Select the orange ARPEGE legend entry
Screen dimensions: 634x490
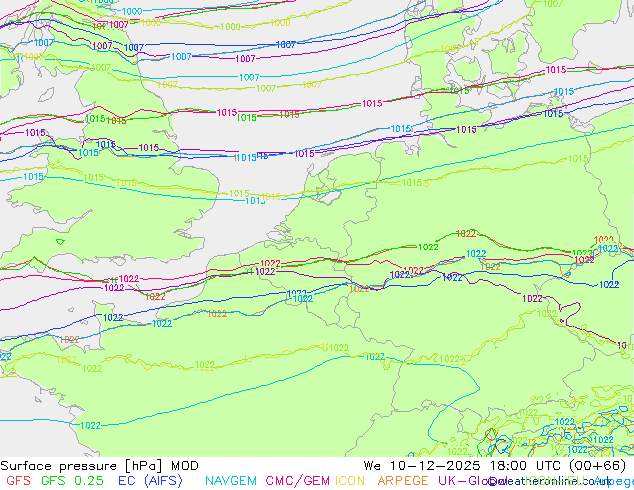[403, 481]
